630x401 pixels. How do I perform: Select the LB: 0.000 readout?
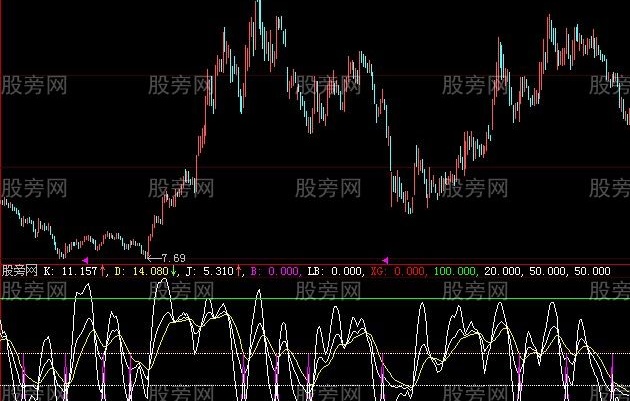tap(335, 271)
